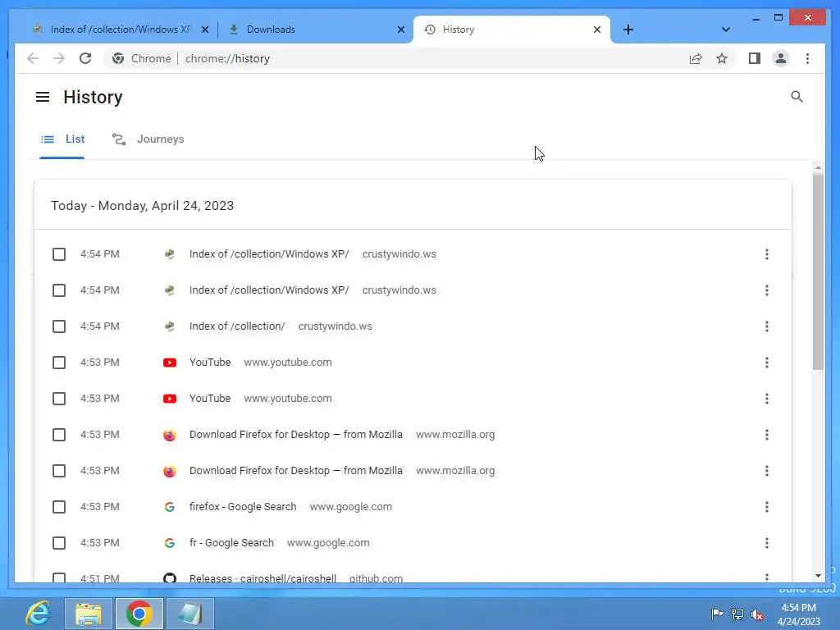Open the fourth taskbar app icon
This screenshot has width=840, height=630.
click(190, 614)
